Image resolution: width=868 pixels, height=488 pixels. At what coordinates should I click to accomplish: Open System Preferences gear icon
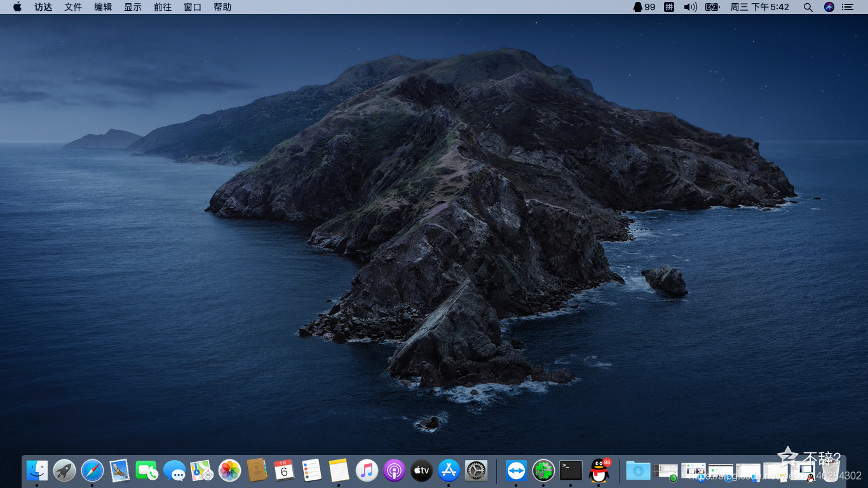coord(476,470)
